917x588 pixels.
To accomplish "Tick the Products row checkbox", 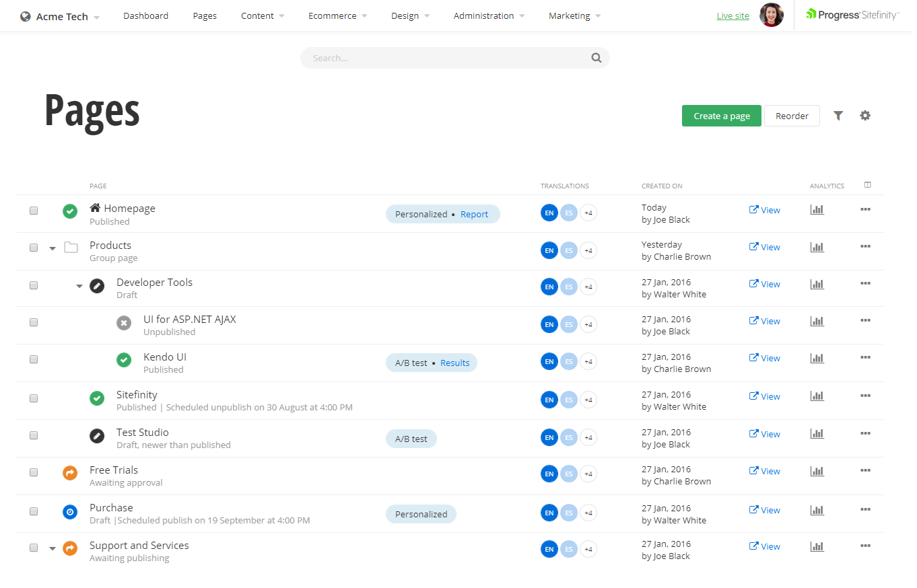I will tap(34, 248).
